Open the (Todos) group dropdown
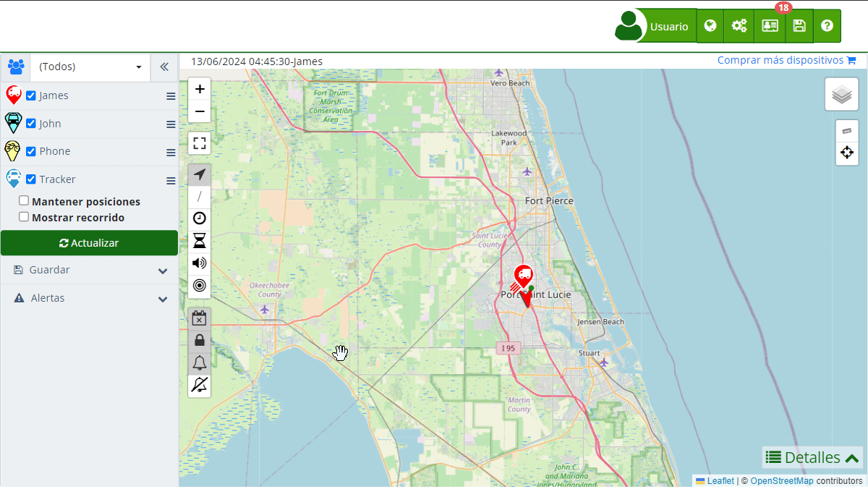 (90, 67)
